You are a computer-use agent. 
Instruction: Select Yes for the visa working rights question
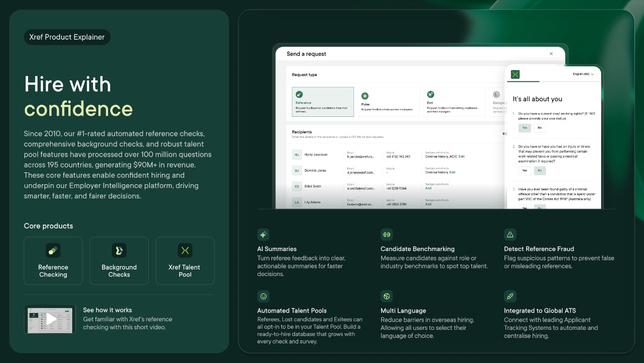(x=525, y=128)
